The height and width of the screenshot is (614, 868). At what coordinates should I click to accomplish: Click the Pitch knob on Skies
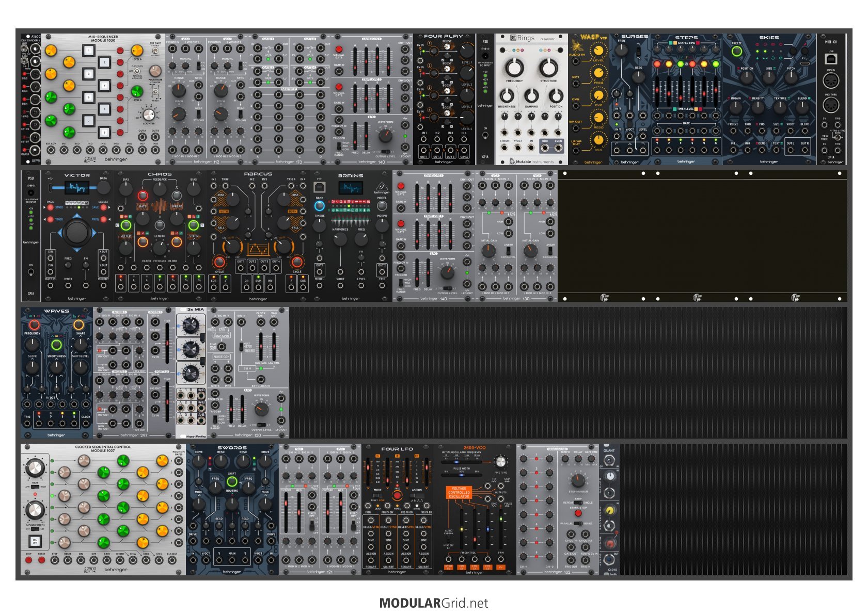791,78
